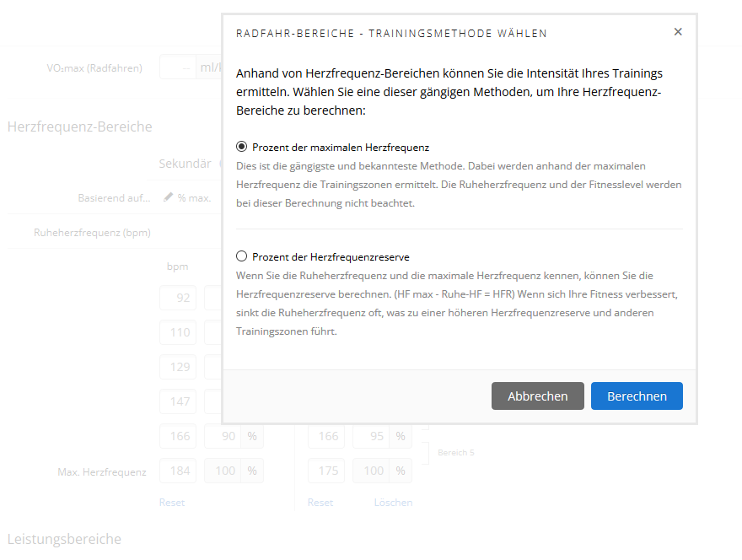This screenshot has width=742, height=560.
Task: Click the 147 bpm field
Action: click(x=179, y=401)
